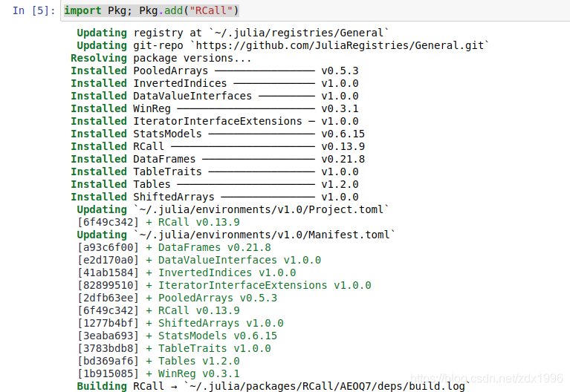Click the 'Installed Tables' v1.2.0 line
Image resolution: width=570 pixels, height=392 pixels.
[x=215, y=185]
